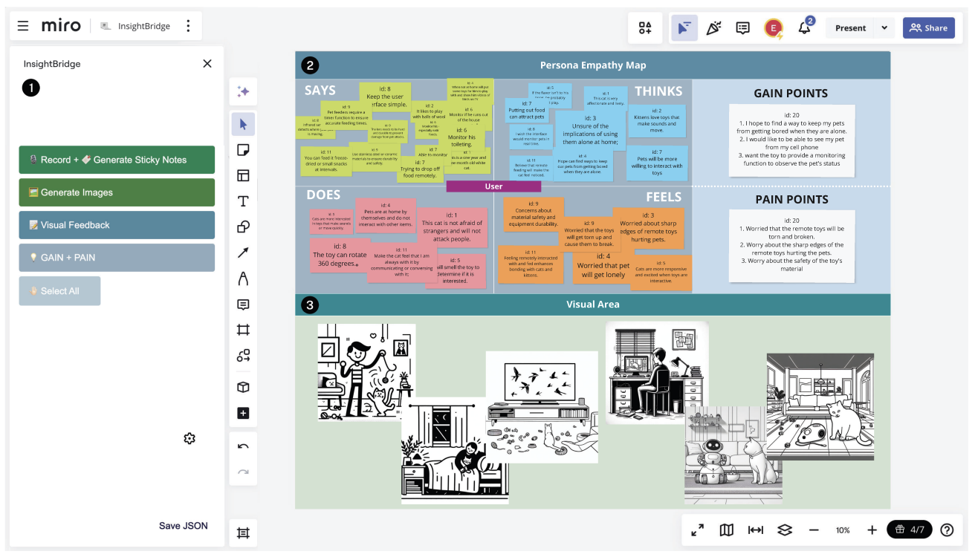Click the Share button
Viewport: 975px width, 560px height.
pos(928,28)
